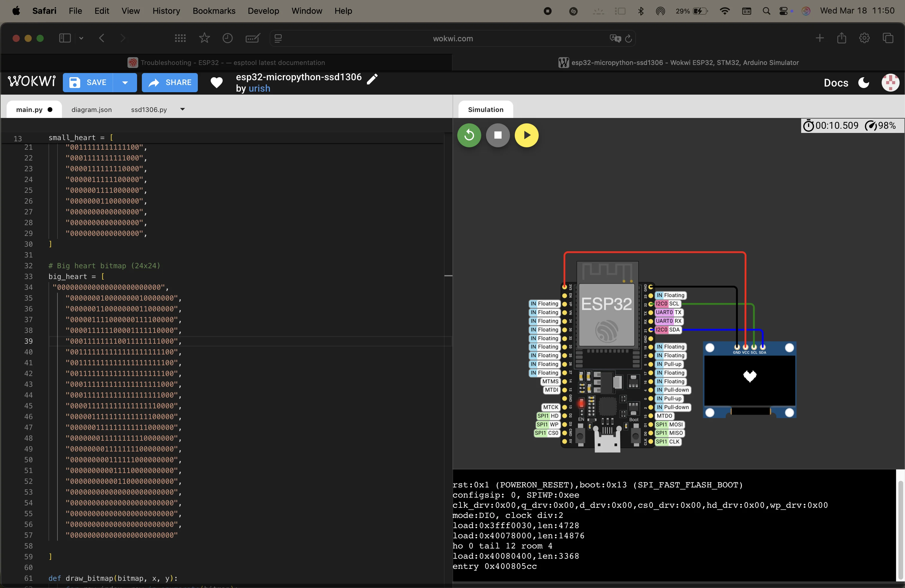Toggle dark mode with moon icon
905x588 pixels.
tap(864, 83)
